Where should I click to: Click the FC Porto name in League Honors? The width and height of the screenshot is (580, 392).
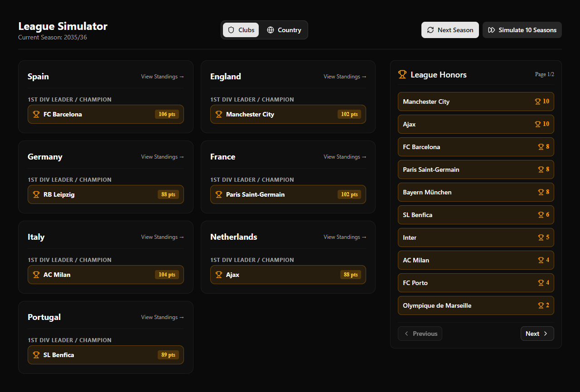point(415,283)
